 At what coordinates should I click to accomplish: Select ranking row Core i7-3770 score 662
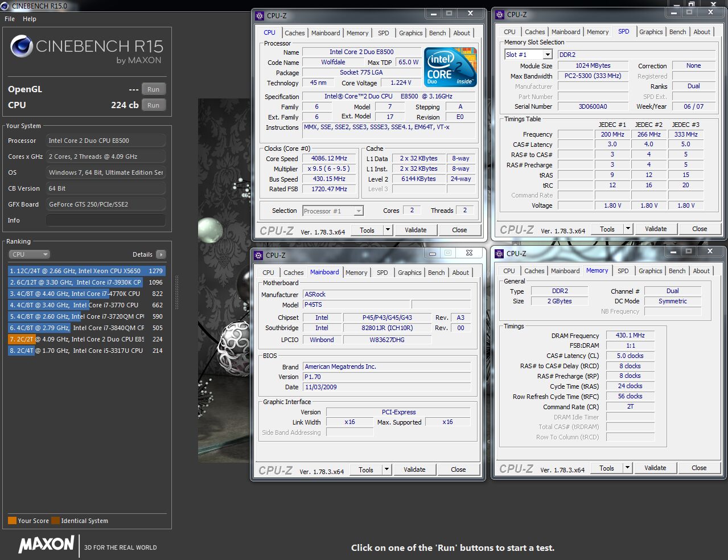[87, 305]
